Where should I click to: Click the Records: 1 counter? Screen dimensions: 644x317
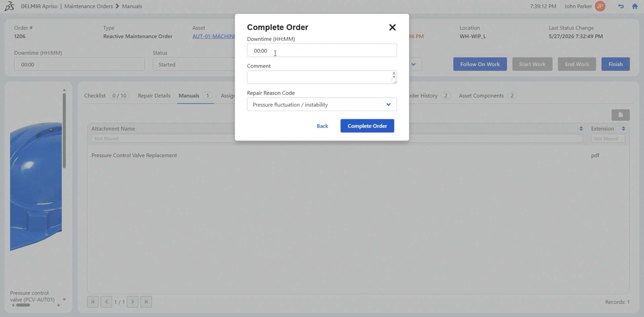[617, 302]
